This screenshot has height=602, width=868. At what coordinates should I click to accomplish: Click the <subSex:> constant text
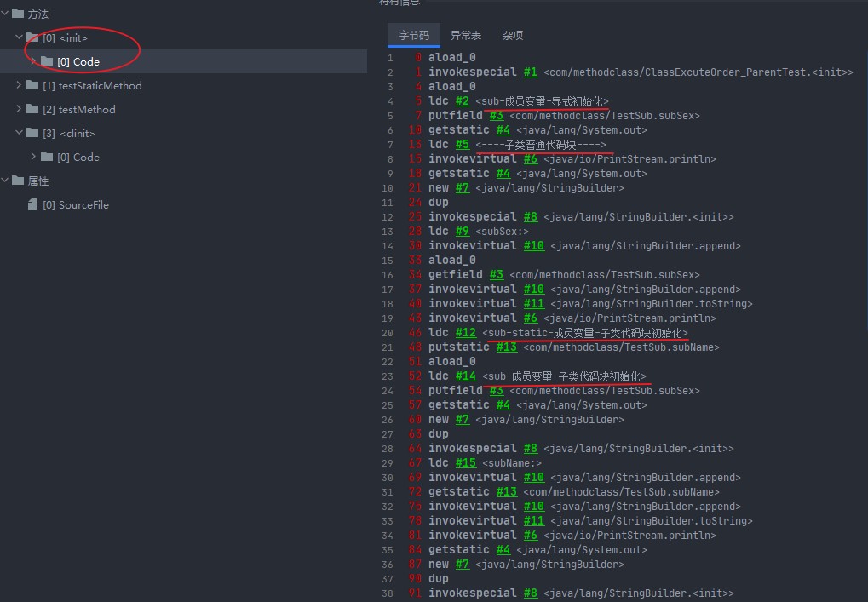pyautogui.click(x=502, y=232)
